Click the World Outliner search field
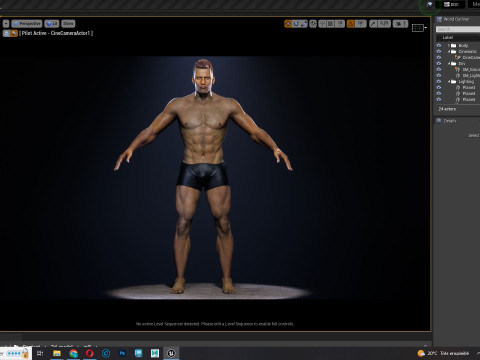The image size is (480, 360). point(458,29)
